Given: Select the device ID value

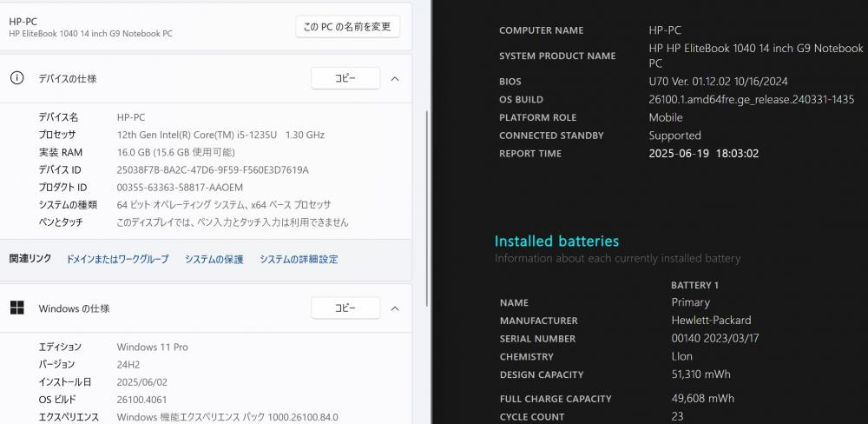Looking at the screenshot, I should pyautogui.click(x=213, y=170).
